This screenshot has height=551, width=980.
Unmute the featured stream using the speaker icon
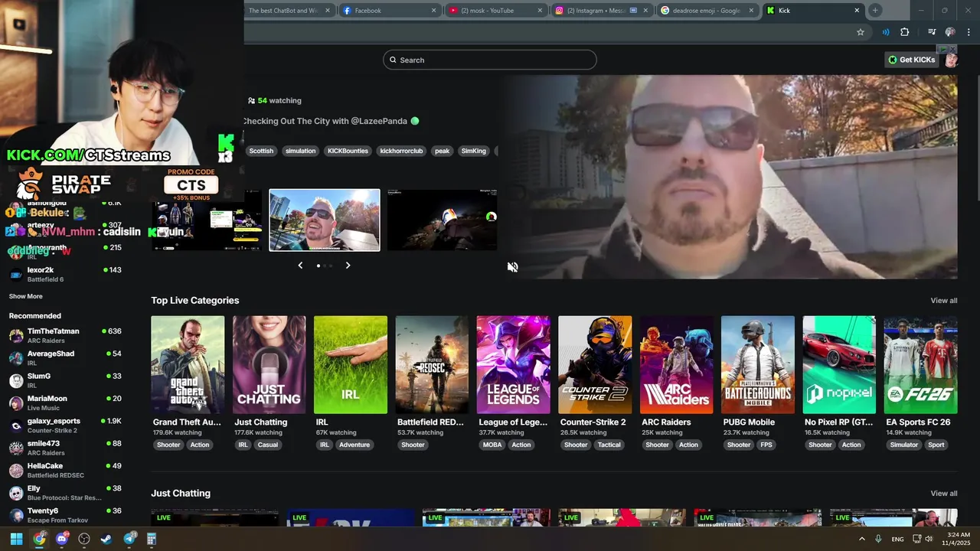513,267
